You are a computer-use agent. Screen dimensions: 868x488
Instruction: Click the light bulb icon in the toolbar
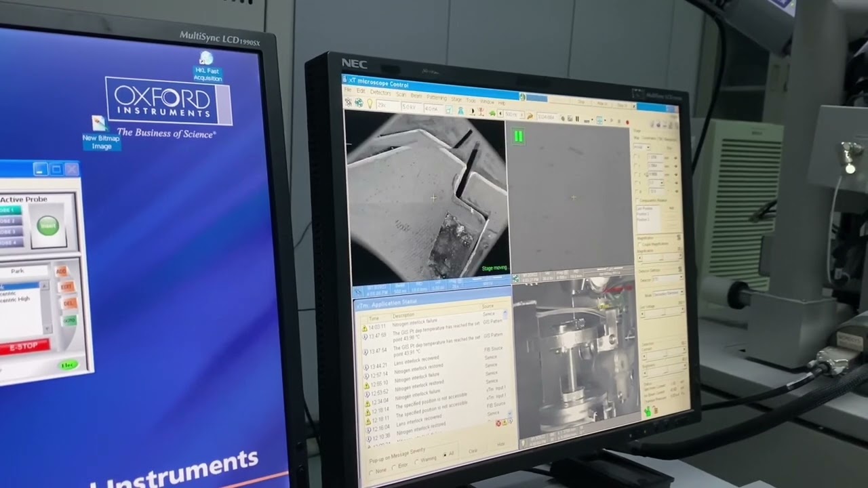click(x=370, y=104)
